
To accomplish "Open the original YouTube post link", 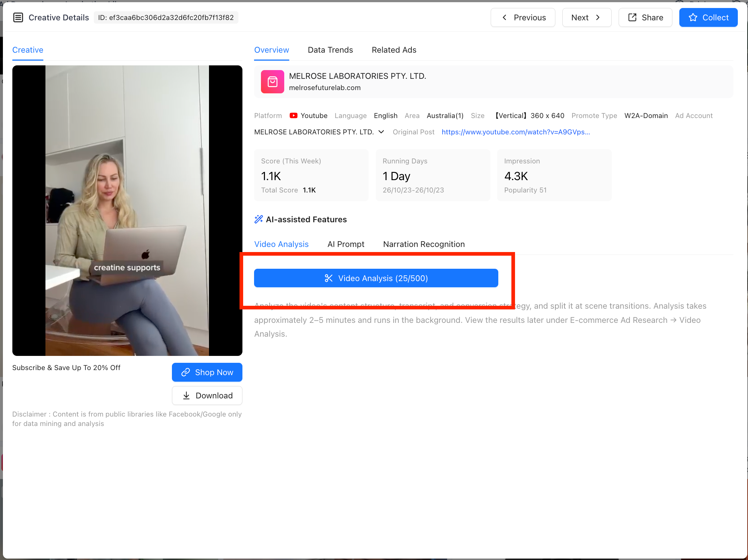I will pos(516,132).
